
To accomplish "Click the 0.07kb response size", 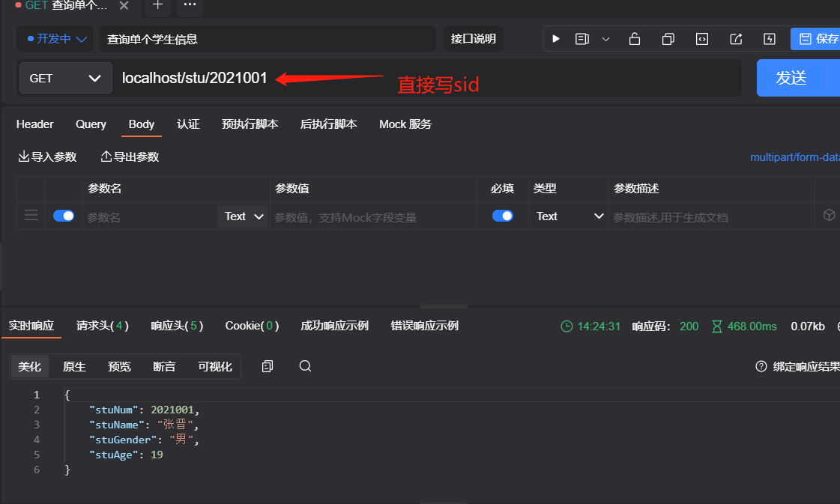I will point(808,327).
